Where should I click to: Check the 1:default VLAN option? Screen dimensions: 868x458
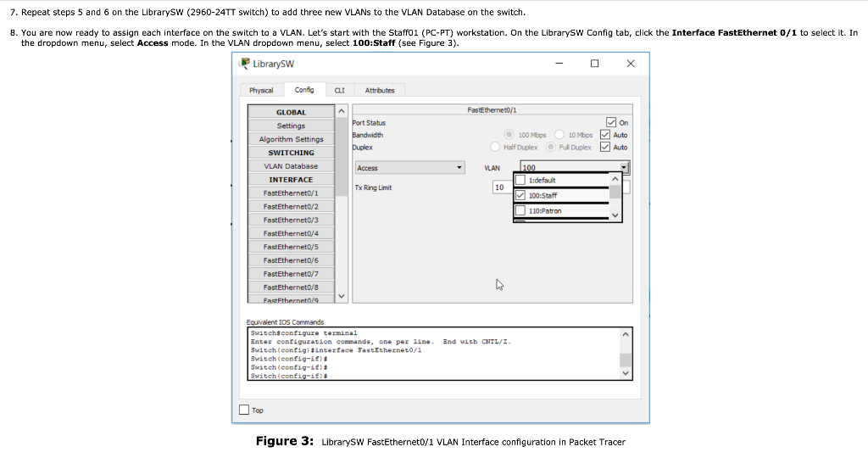click(x=520, y=180)
